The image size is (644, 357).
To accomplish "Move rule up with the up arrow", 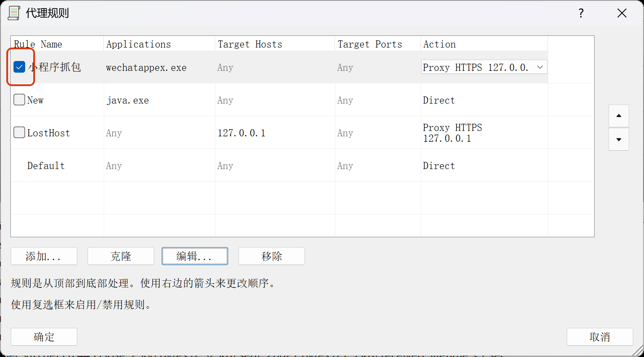I will [x=619, y=116].
